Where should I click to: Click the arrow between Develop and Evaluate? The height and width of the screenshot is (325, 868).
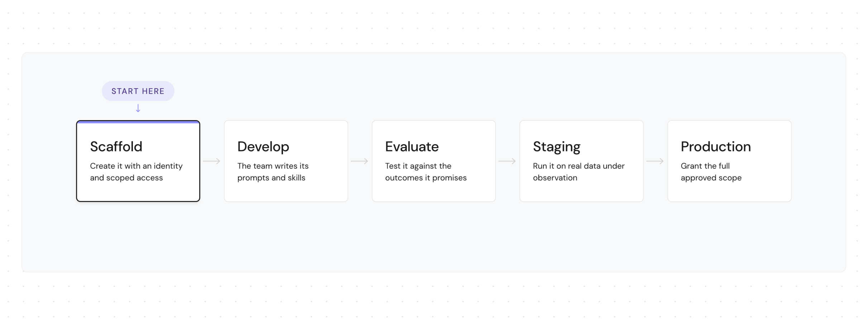point(360,161)
